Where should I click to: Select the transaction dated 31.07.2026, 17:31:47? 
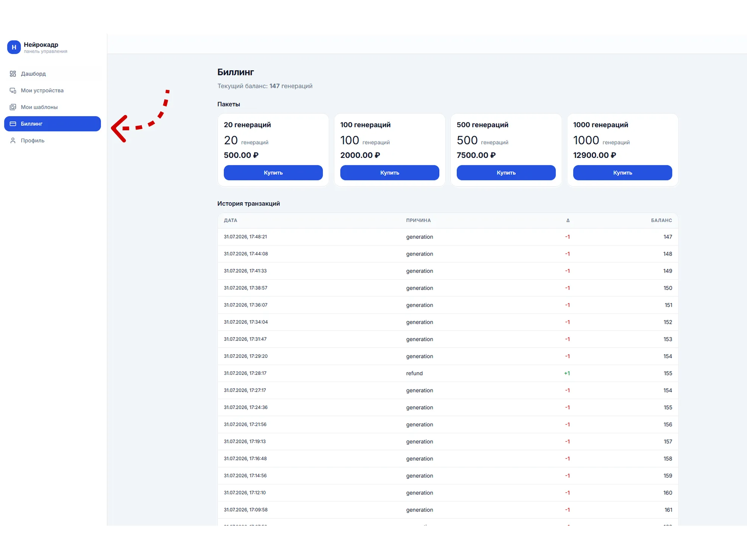448,339
